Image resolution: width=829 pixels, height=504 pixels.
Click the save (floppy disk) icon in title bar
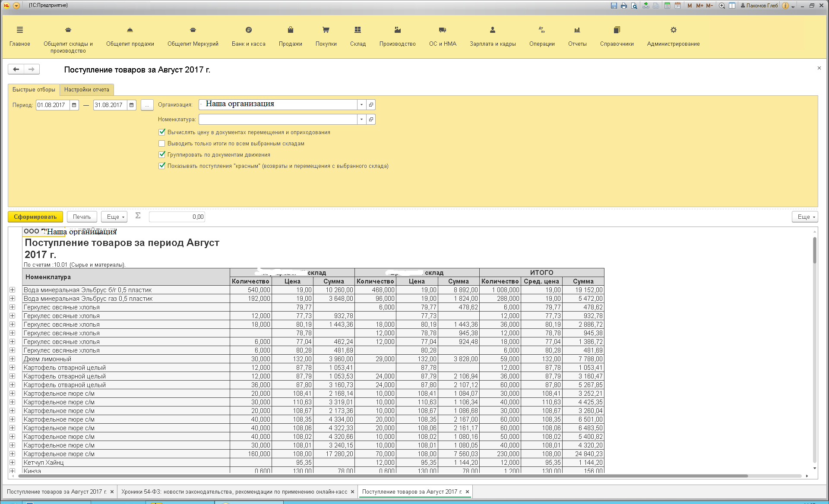tap(614, 6)
